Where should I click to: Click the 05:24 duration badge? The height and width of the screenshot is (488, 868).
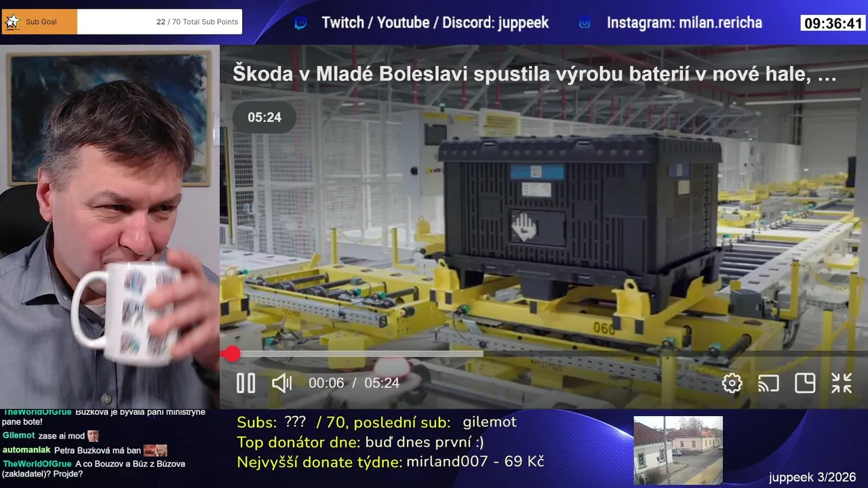264,117
